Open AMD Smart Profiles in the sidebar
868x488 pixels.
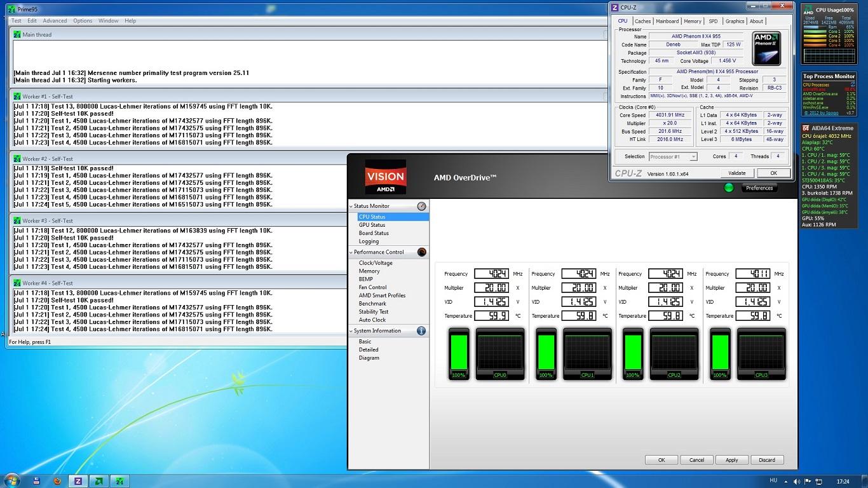click(x=382, y=295)
